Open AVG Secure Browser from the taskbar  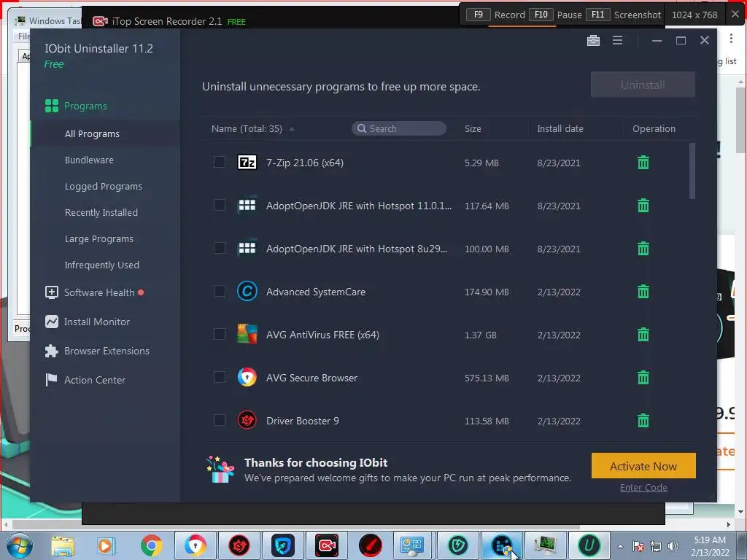tap(196, 545)
